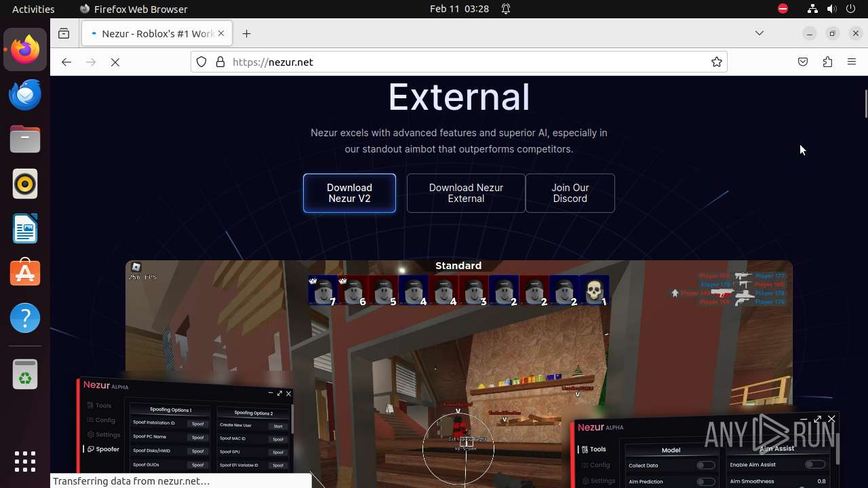Open the Files manager dock icon
Viewport: 868px width, 488px height.
click(25, 139)
